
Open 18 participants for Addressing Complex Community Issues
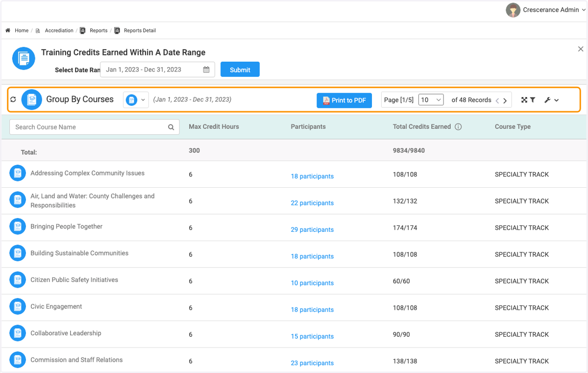(312, 176)
